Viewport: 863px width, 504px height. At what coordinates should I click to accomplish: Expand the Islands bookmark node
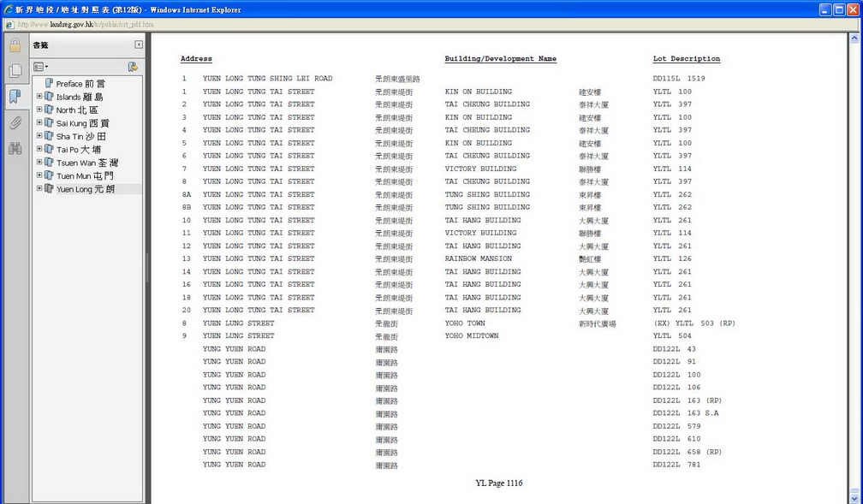coord(39,97)
